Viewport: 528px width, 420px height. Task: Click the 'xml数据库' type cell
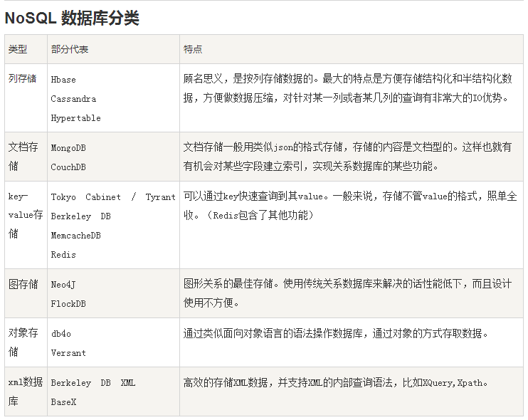tap(25, 392)
